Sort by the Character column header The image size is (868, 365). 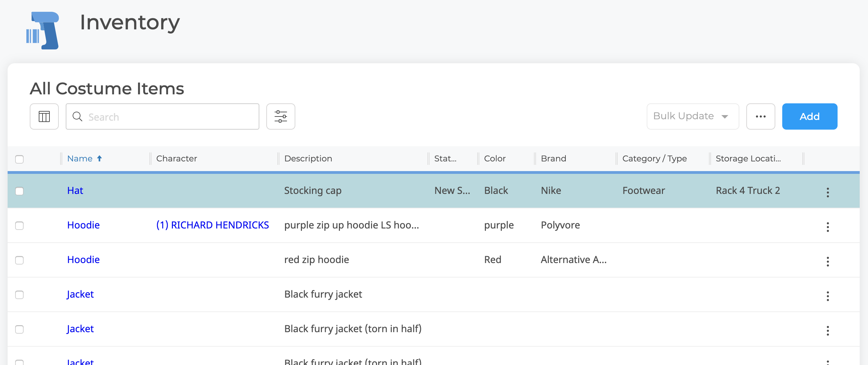tap(177, 158)
